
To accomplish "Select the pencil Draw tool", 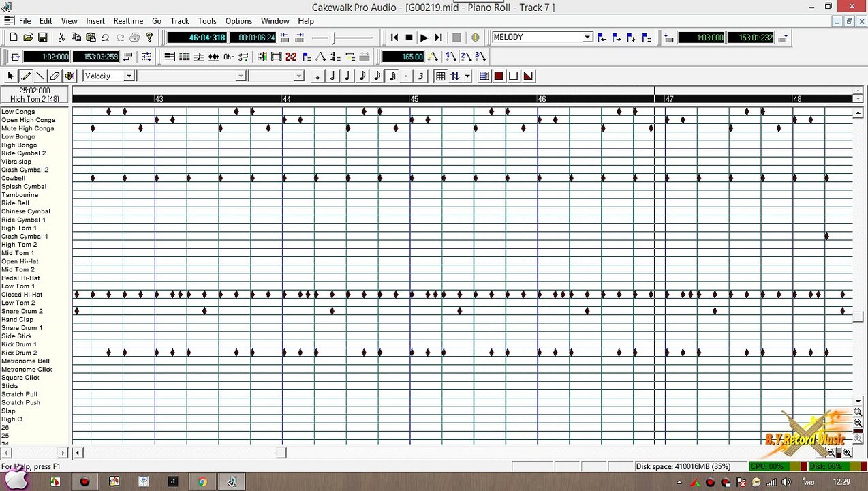I will coord(25,76).
